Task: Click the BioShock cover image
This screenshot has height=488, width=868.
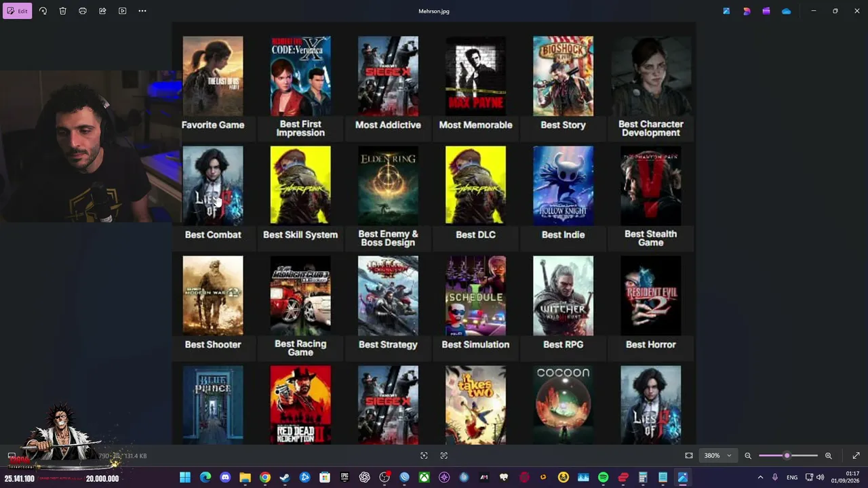Action: pyautogui.click(x=563, y=76)
